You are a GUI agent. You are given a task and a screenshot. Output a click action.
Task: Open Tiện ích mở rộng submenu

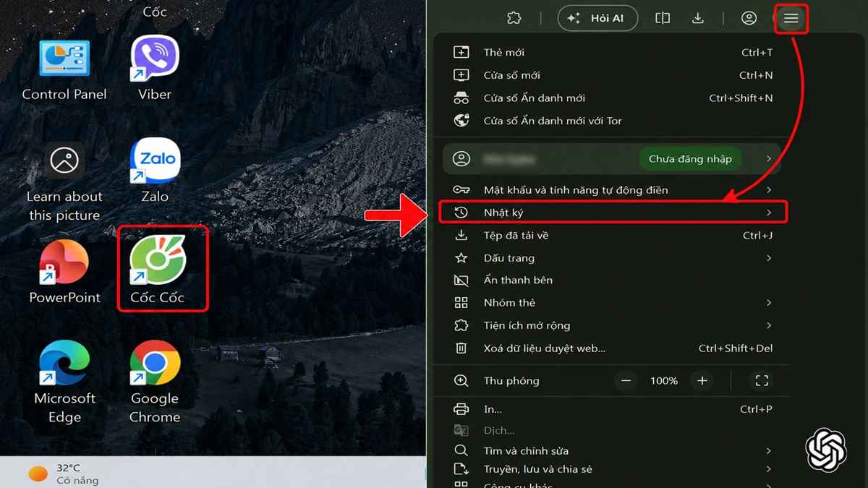(x=613, y=325)
